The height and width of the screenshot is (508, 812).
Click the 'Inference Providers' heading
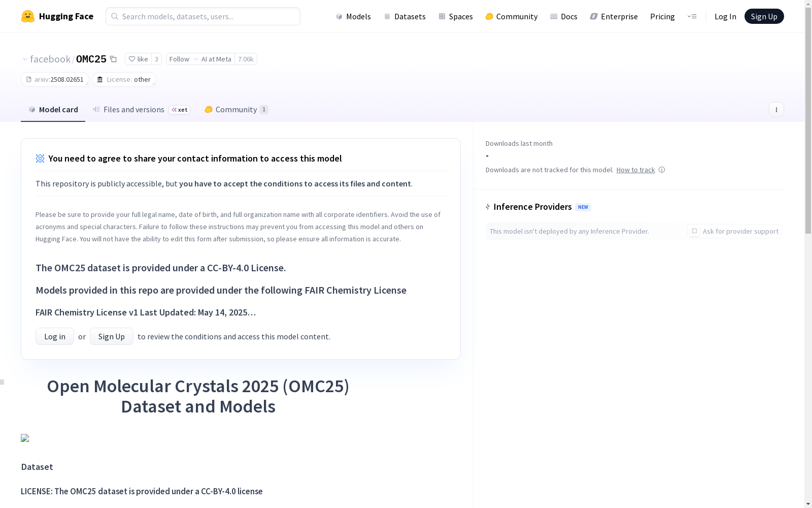(533, 207)
